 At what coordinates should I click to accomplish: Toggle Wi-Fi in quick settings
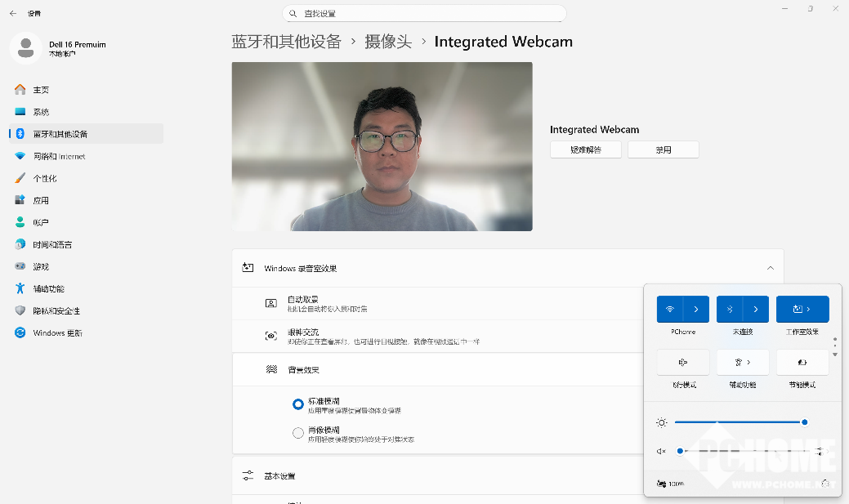670,310
